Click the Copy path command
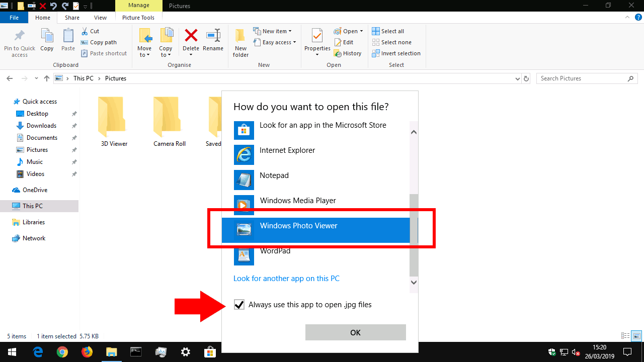Image resolution: width=644 pixels, height=362 pixels. point(99,42)
